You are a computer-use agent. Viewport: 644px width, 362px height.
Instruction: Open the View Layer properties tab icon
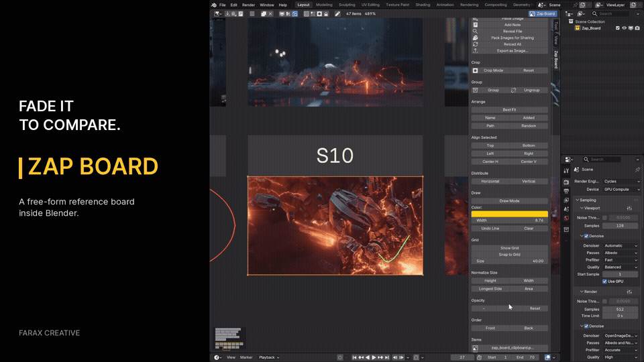click(x=566, y=200)
